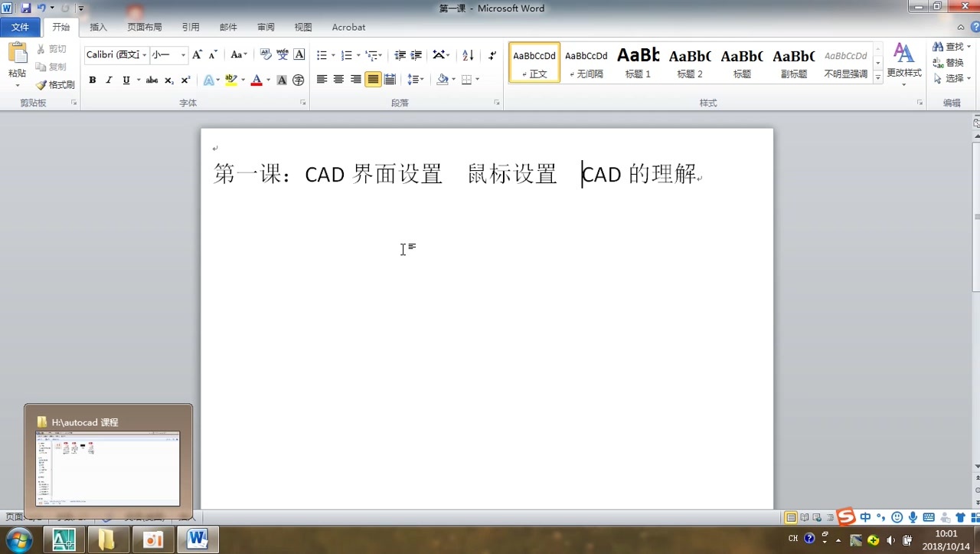Click the Clear Formatting icon
The image size is (980, 554).
266,55
